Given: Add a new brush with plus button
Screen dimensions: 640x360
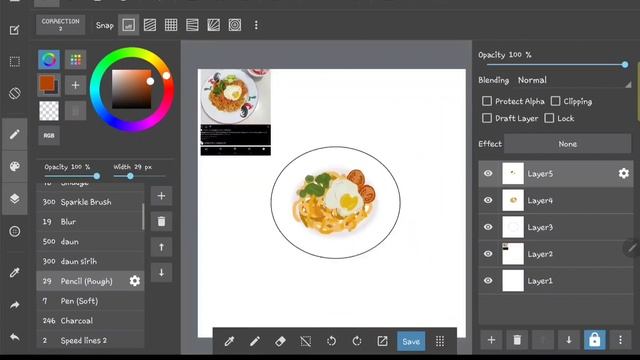Looking at the screenshot, I should click(161, 196).
